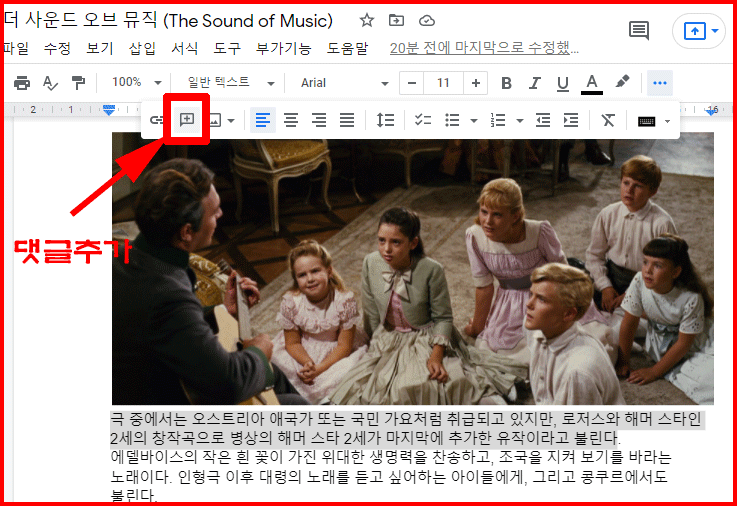Image resolution: width=737 pixels, height=506 pixels.
Task: Toggle bold formatting
Action: 506,83
